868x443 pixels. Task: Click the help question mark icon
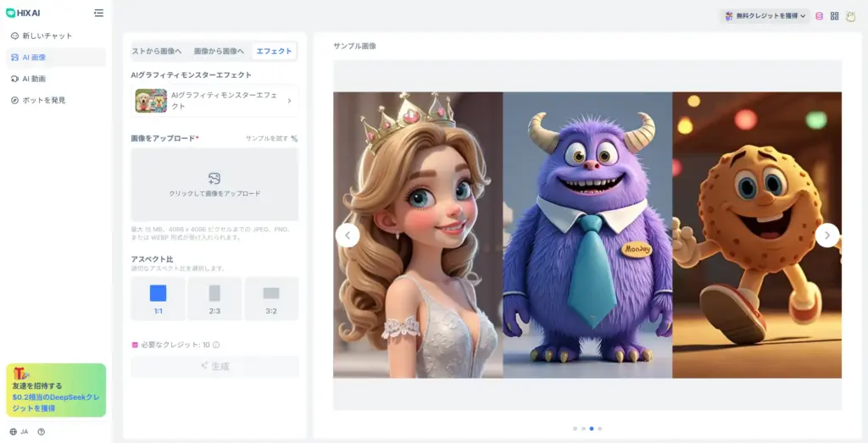[41, 431]
